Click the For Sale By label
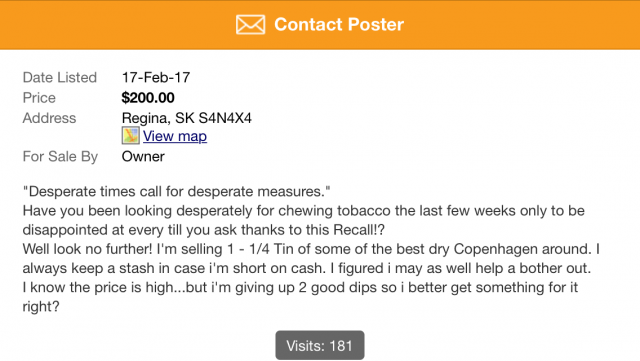 coord(60,157)
